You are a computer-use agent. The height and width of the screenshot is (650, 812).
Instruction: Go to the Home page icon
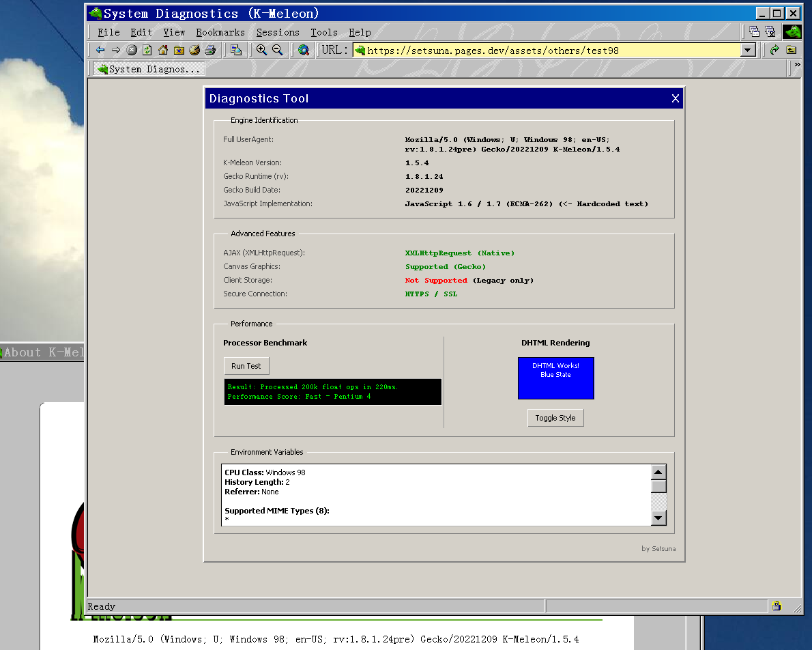click(x=163, y=50)
